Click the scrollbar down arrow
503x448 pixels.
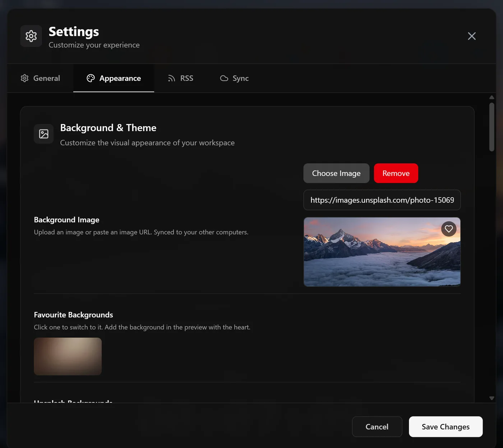[x=492, y=398]
